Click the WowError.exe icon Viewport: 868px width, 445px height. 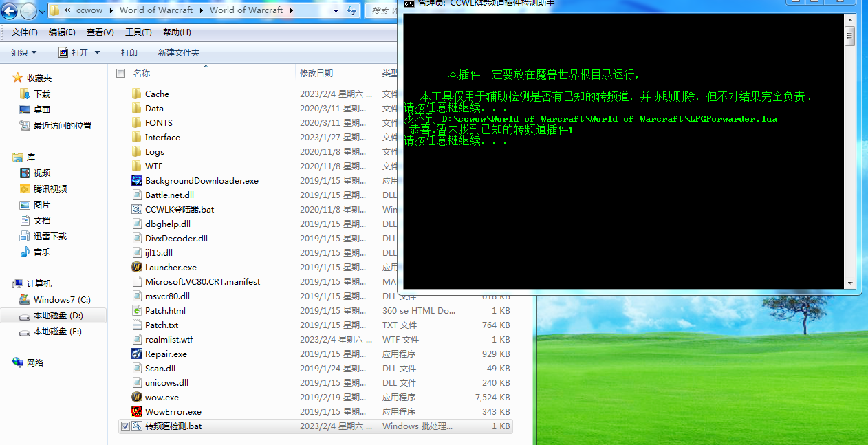coord(137,411)
